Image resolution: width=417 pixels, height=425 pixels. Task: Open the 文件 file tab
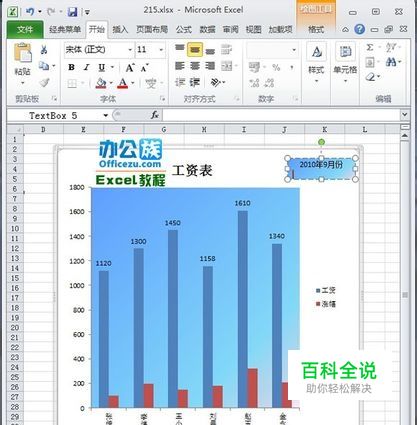coord(25,30)
